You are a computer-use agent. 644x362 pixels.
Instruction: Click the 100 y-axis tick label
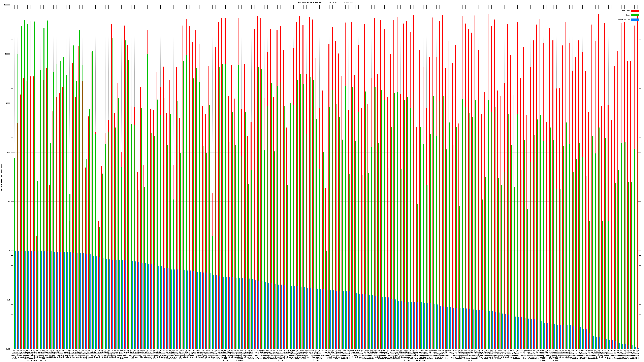pyautogui.click(x=9, y=152)
